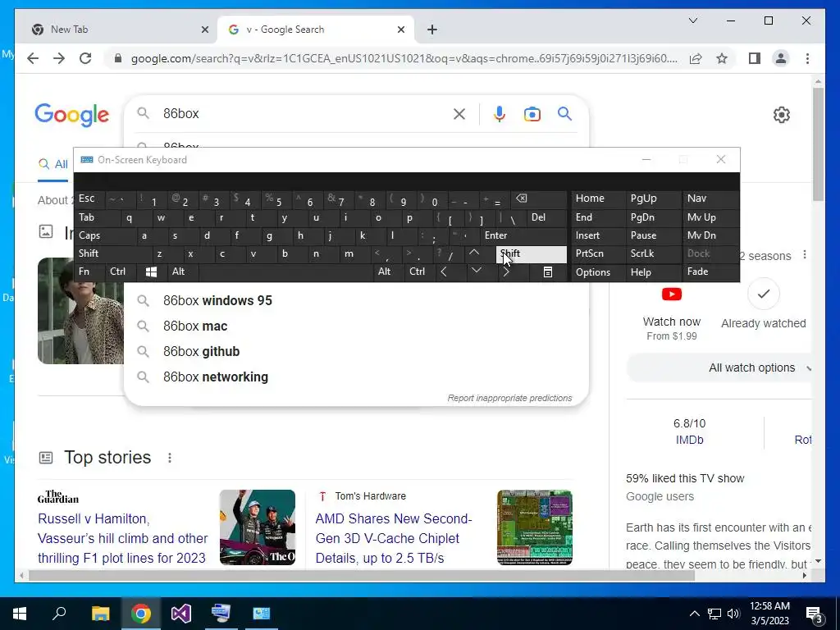This screenshot has width=840, height=630.
Task: Choose suggestion 86box github
Action: pos(356,351)
